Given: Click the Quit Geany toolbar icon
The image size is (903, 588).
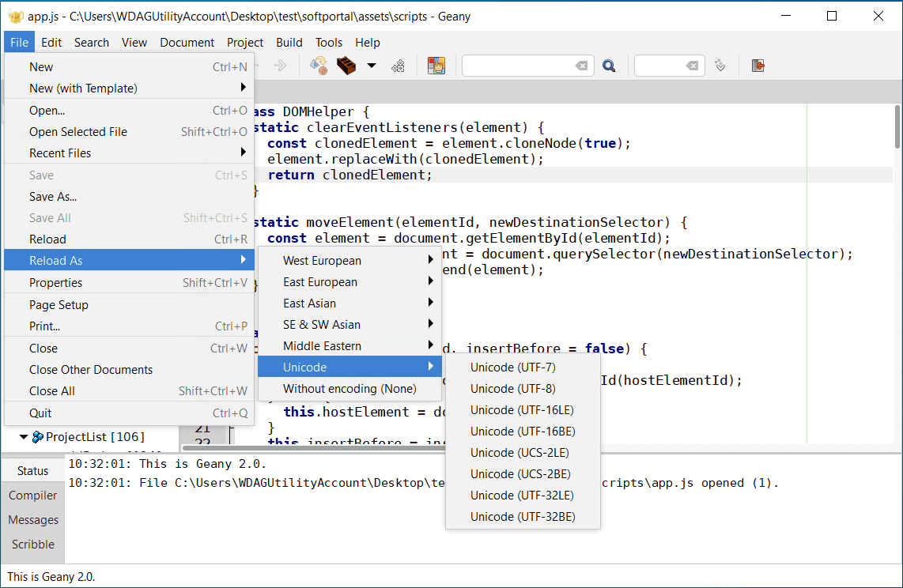Looking at the screenshot, I should click(x=758, y=66).
